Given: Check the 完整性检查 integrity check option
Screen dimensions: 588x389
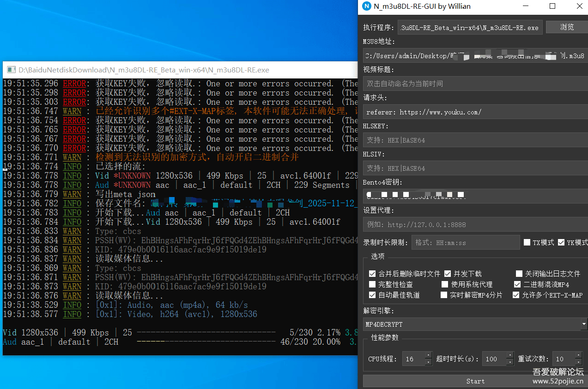Looking at the screenshot, I should tap(372, 284).
